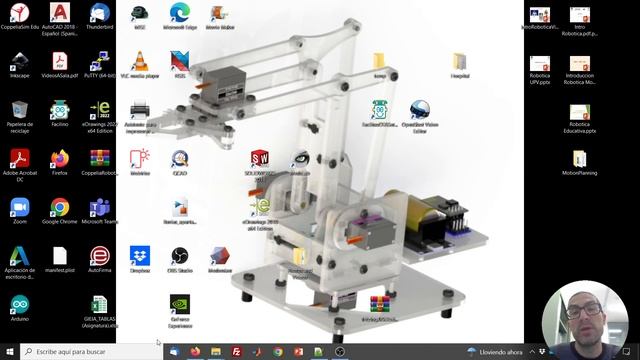Select the CoppeliaRobot WinRAR archive

pos(100,162)
